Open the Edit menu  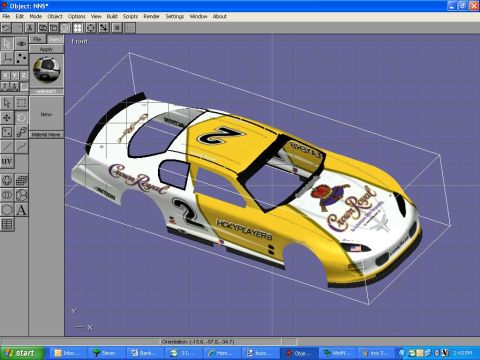[x=20, y=16]
